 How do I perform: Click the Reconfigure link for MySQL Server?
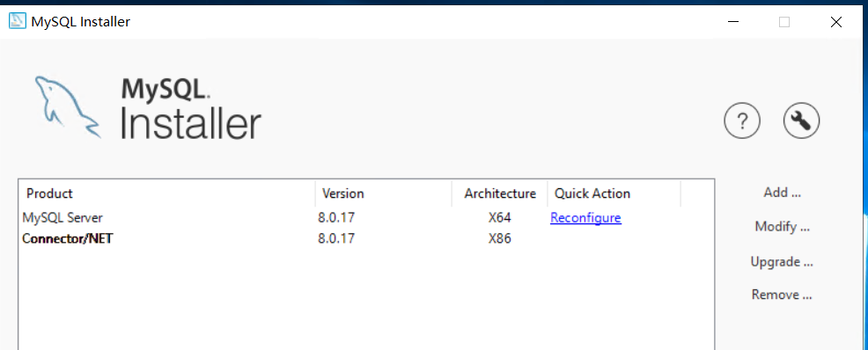(585, 218)
